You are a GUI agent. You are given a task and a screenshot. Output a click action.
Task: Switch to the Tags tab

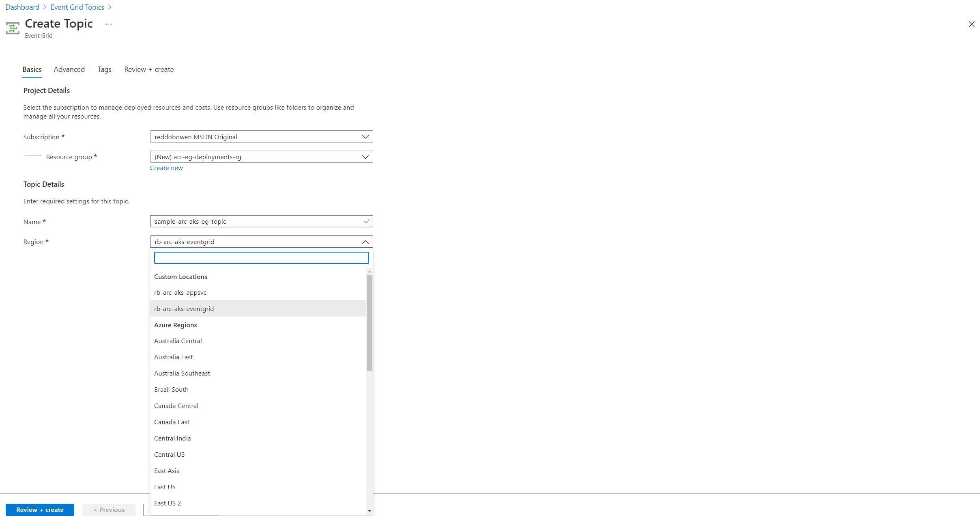pyautogui.click(x=104, y=69)
